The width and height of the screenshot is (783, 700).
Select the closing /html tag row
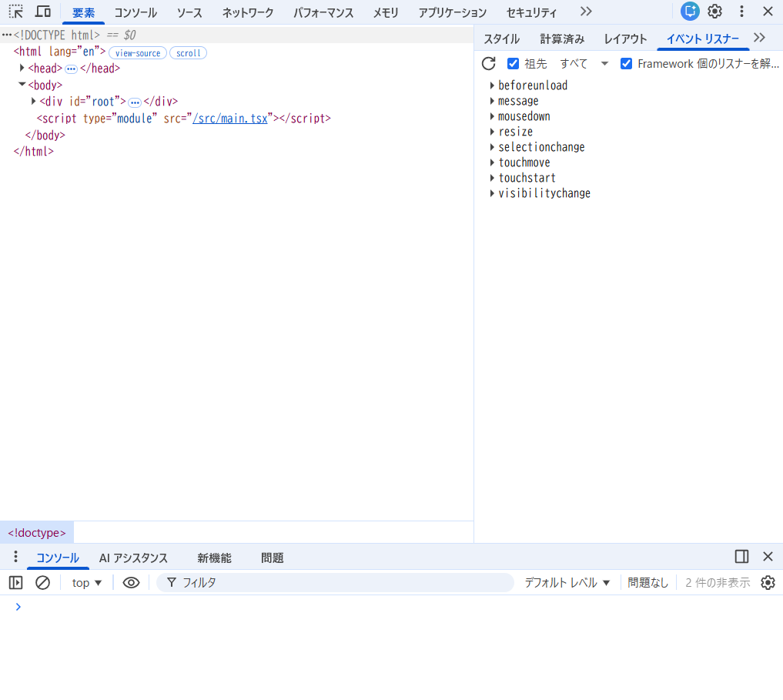coord(33,152)
